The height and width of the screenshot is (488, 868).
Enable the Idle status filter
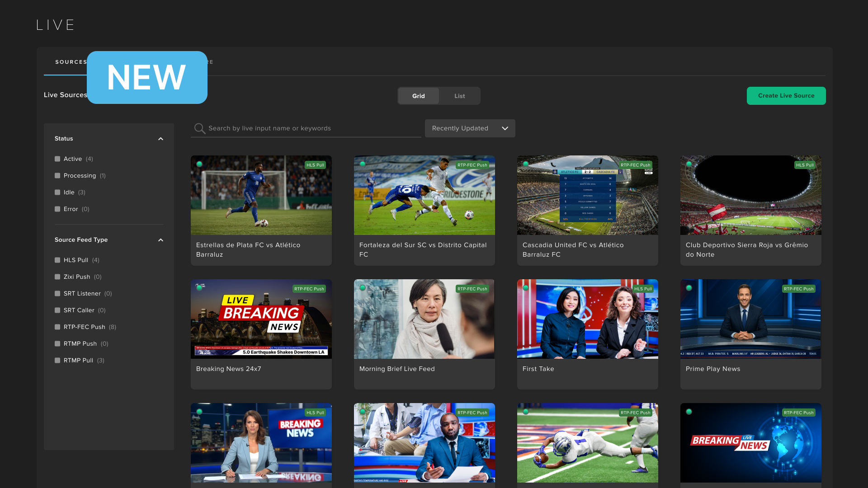[57, 192]
